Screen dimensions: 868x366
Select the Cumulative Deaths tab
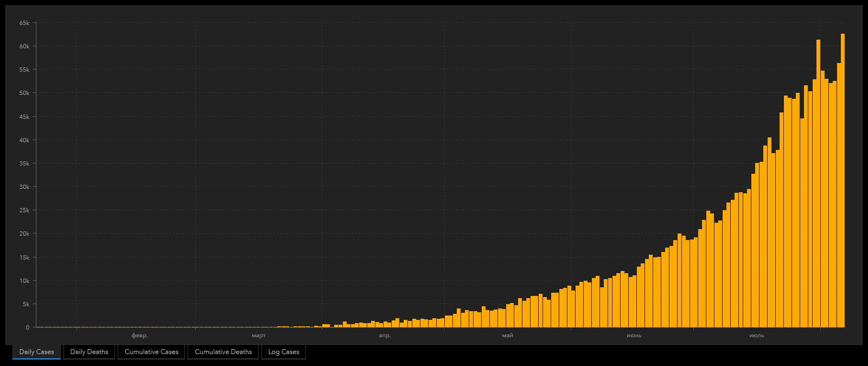(223, 352)
